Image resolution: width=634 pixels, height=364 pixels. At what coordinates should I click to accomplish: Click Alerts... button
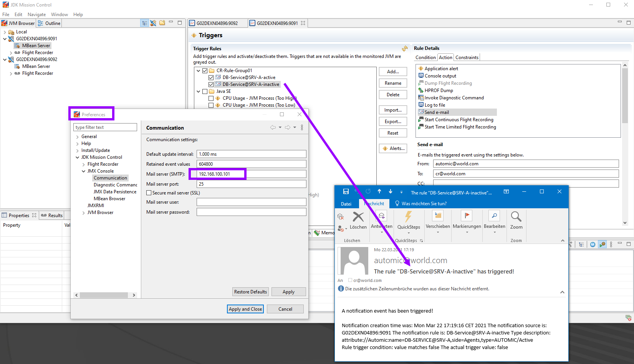point(393,148)
